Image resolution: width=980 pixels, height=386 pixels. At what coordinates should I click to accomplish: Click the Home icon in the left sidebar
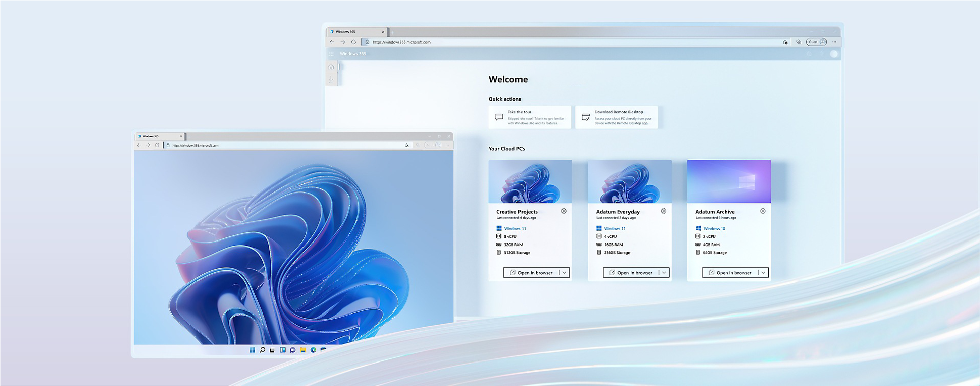(x=331, y=67)
